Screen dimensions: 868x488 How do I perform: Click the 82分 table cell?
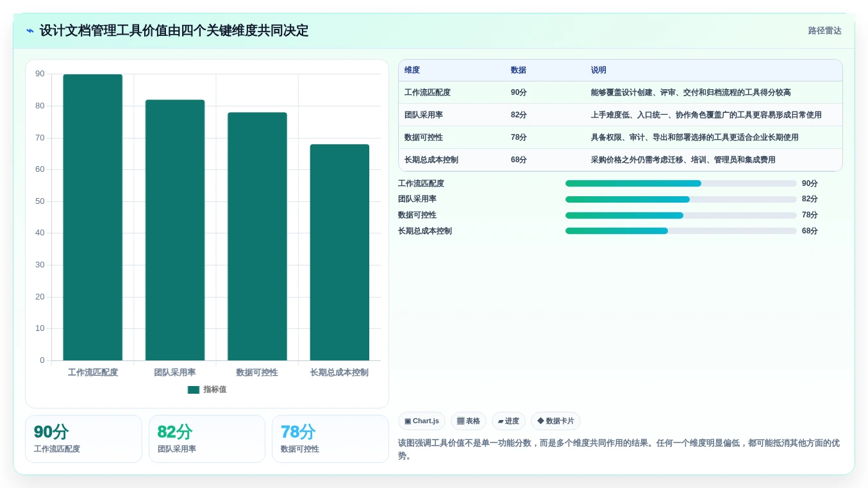[519, 115]
